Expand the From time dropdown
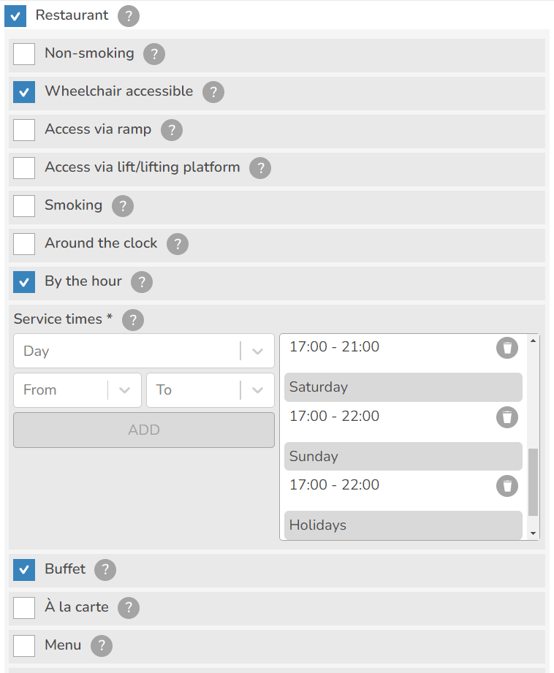Screen dimensions: 554x673 click(77, 390)
